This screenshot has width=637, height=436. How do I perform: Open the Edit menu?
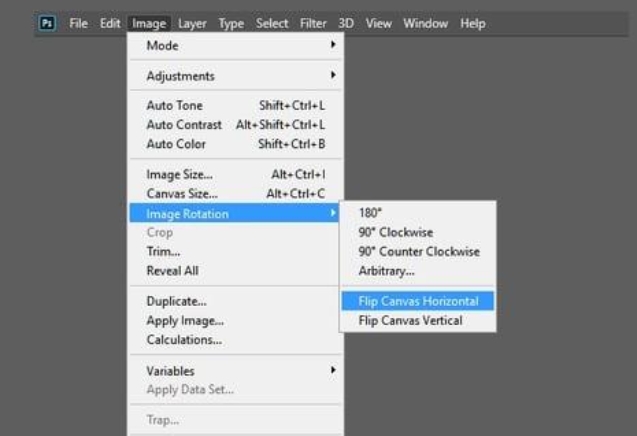[x=110, y=24]
